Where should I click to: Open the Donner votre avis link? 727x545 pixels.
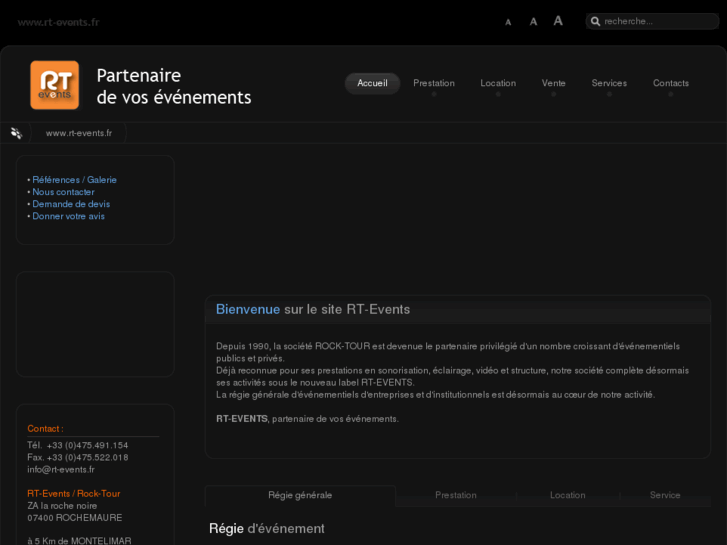point(68,216)
